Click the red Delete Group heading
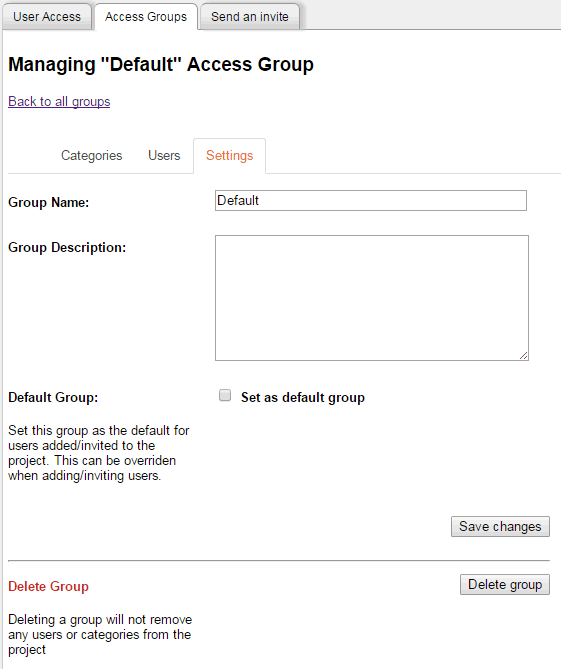Image resolution: width=561 pixels, height=669 pixels. 48,586
